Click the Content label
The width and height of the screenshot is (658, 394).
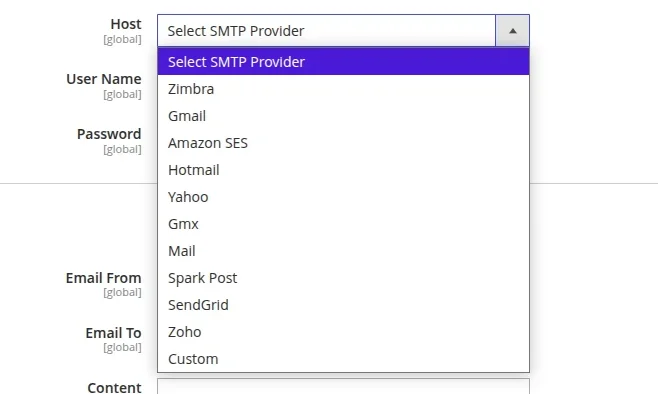[114, 387]
